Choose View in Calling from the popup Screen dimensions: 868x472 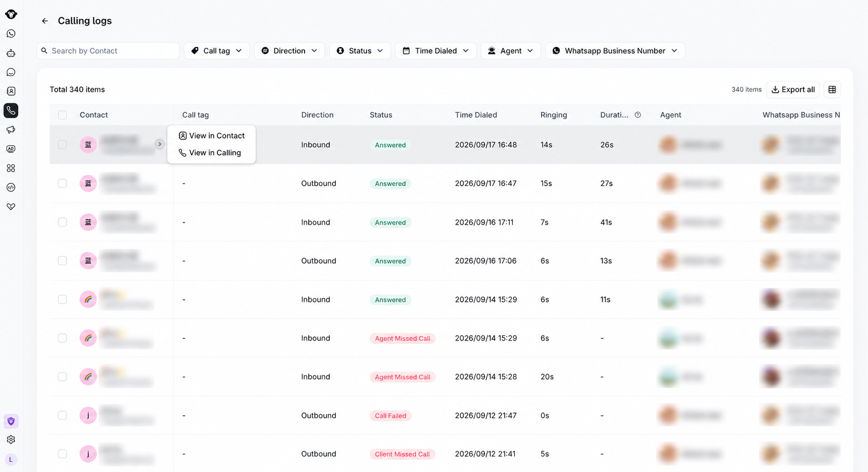[x=210, y=153]
